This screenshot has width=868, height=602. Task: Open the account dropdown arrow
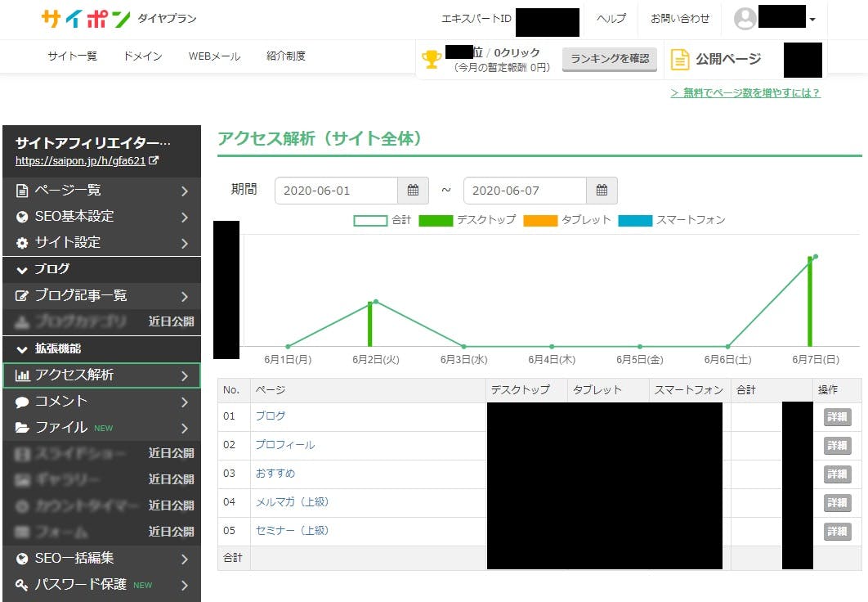812,20
